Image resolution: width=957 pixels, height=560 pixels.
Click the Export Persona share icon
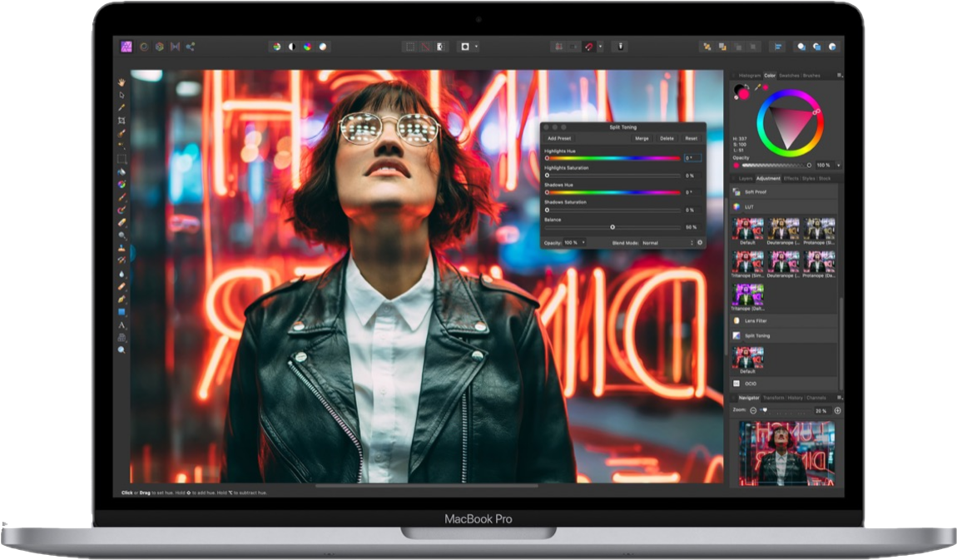(x=190, y=47)
